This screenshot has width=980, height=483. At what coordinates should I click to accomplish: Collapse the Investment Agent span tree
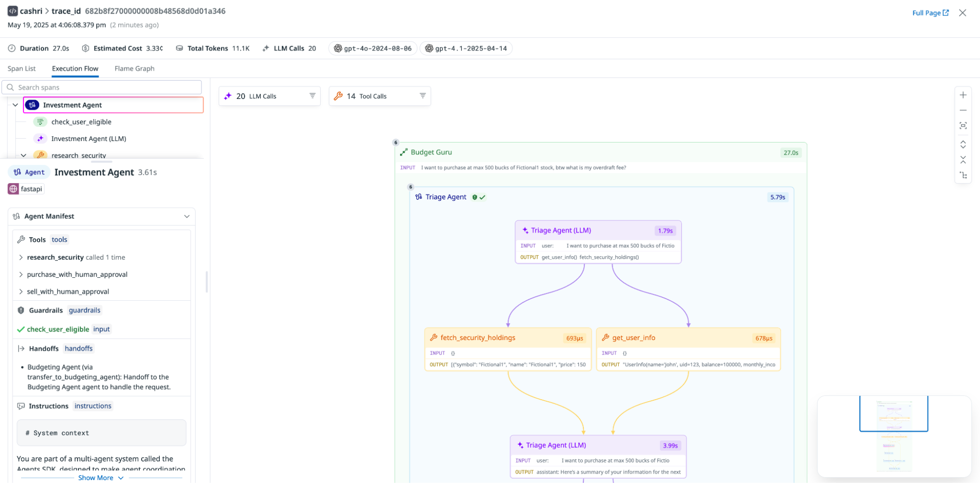[15, 104]
